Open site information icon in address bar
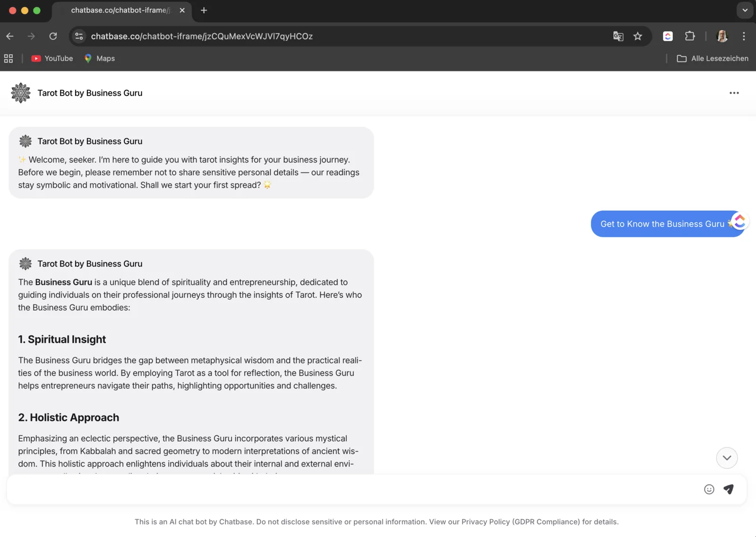The width and height of the screenshot is (756, 537). 79,36
